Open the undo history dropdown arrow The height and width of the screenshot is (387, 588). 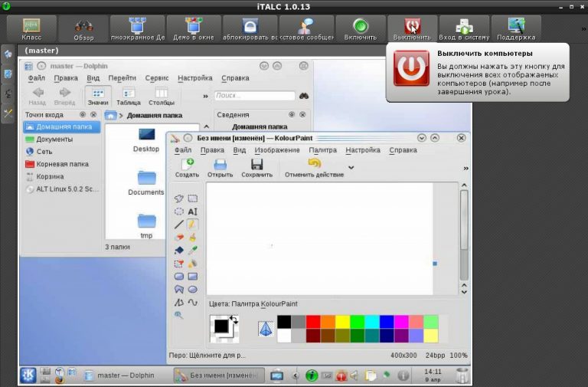pos(351,168)
